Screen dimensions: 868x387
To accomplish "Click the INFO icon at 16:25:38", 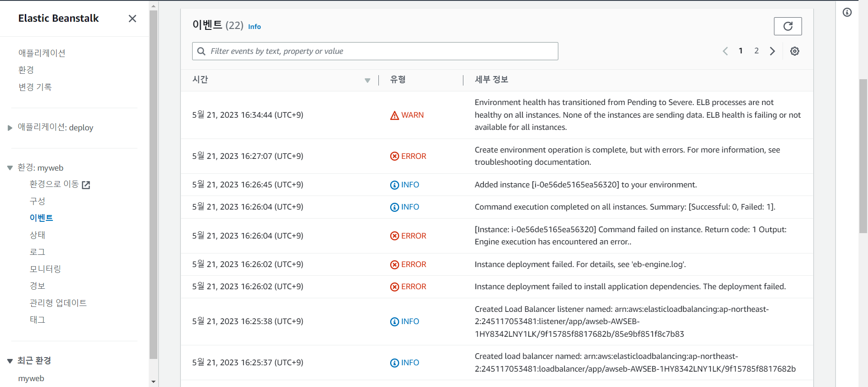I will click(x=395, y=321).
